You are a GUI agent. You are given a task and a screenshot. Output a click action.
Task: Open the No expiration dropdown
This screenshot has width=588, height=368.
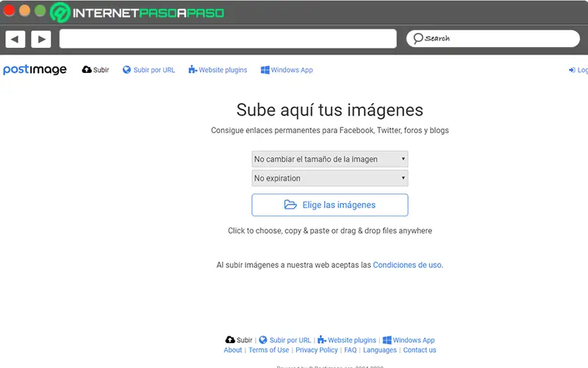pos(329,178)
